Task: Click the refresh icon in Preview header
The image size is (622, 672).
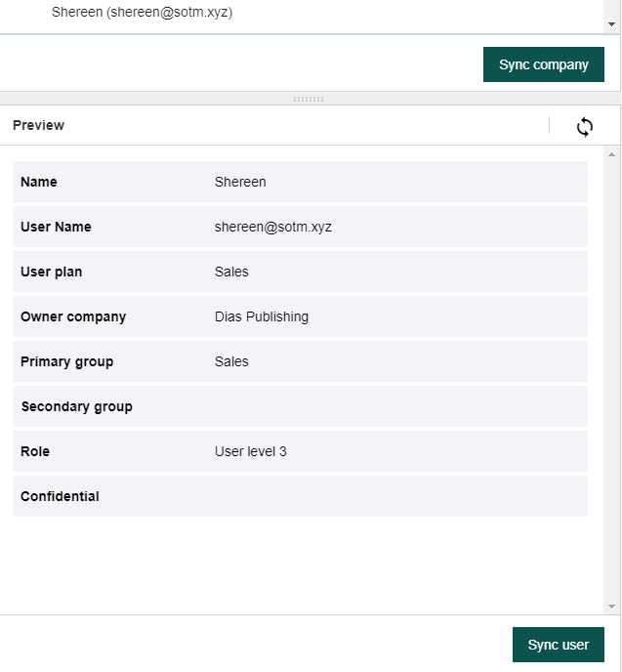Action: pyautogui.click(x=585, y=126)
